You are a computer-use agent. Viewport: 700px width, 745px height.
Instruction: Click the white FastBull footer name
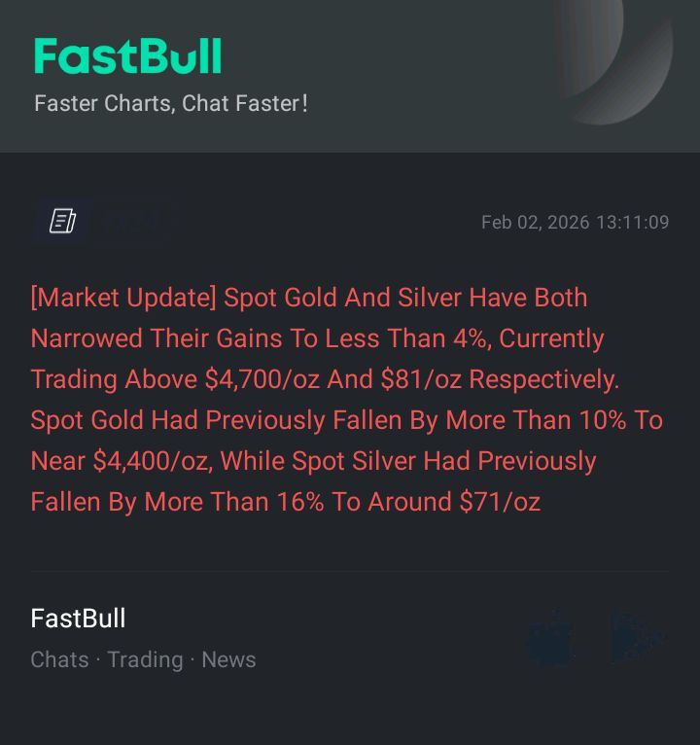click(78, 618)
